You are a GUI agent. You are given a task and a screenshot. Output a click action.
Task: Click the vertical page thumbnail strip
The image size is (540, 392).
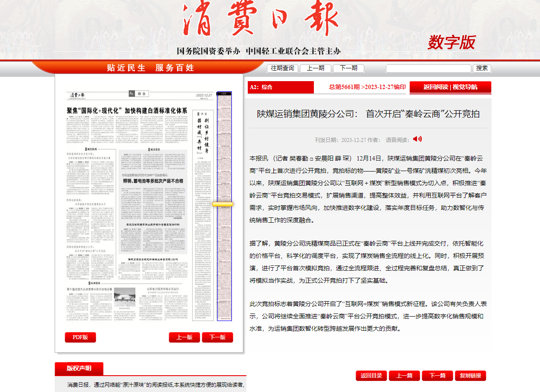click(225, 206)
